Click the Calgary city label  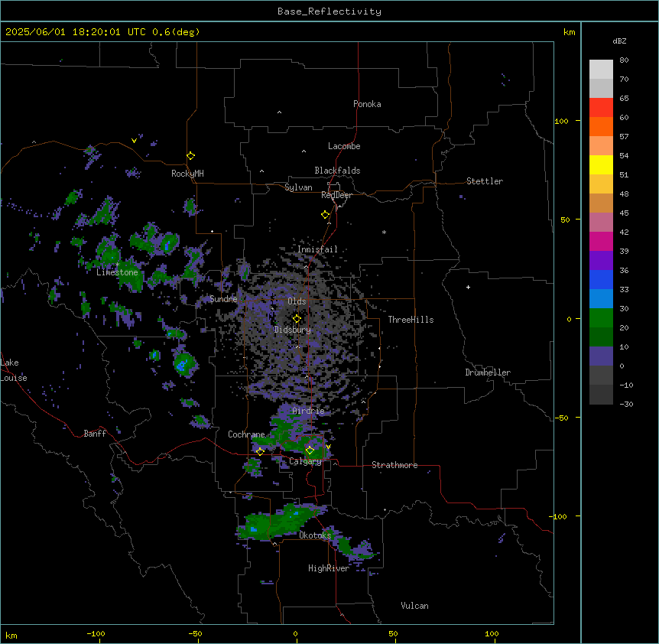[x=305, y=461]
